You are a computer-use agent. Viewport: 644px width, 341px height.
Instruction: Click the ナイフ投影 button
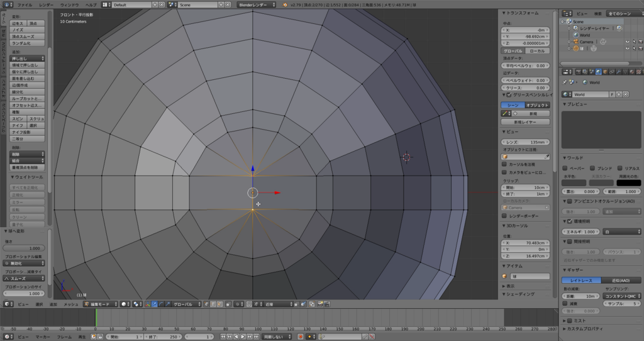27,132
